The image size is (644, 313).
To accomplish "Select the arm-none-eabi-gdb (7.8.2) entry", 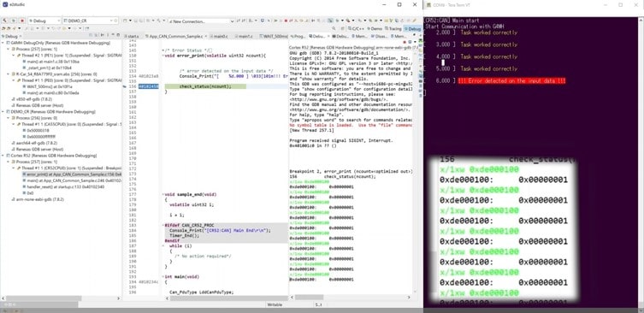I will pyautogui.click(x=38, y=199).
